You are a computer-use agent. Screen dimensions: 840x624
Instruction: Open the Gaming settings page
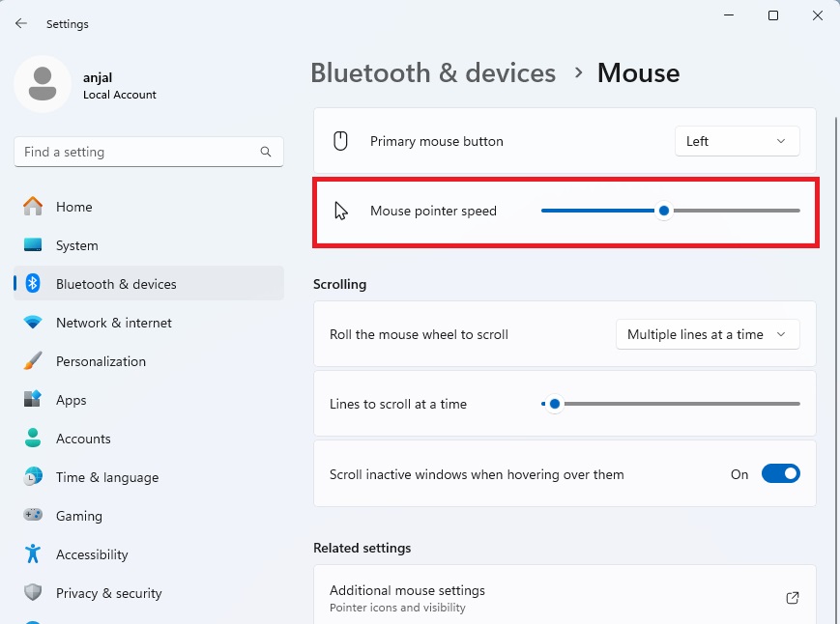click(149, 516)
